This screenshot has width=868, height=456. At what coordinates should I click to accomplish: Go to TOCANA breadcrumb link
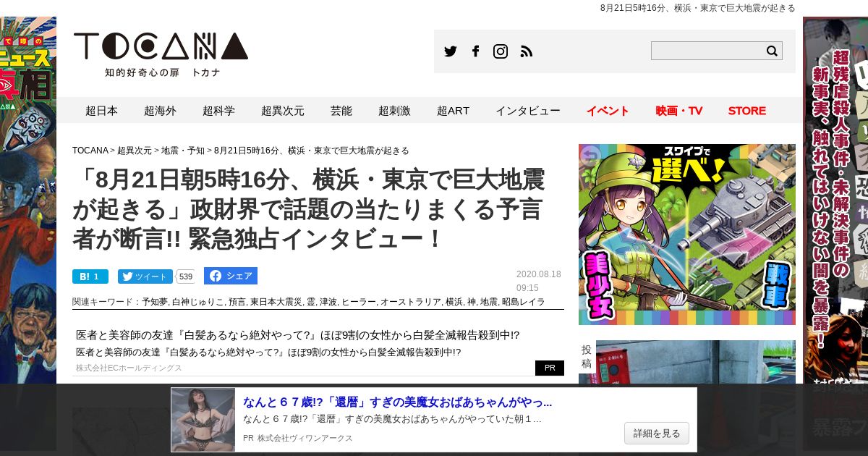(x=90, y=151)
